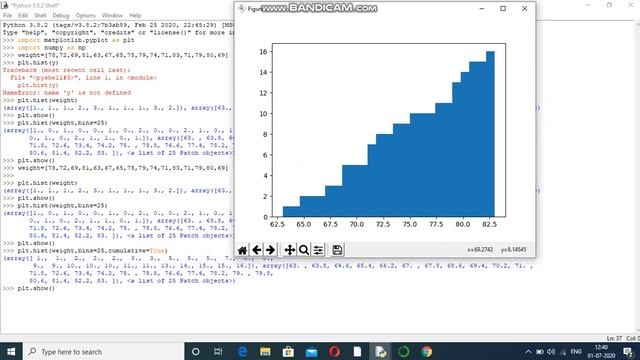The width and height of the screenshot is (640, 360).
Task: Switch to Python IDLE taskbar icon
Action: (x=380, y=351)
